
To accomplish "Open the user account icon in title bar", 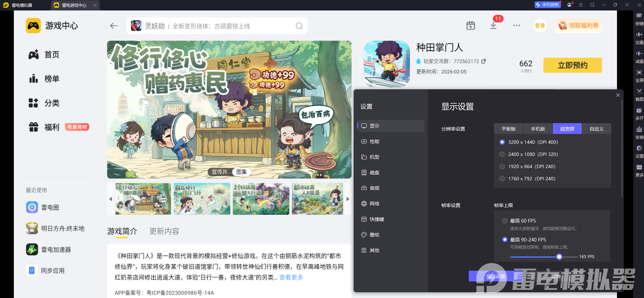I will (x=570, y=5).
